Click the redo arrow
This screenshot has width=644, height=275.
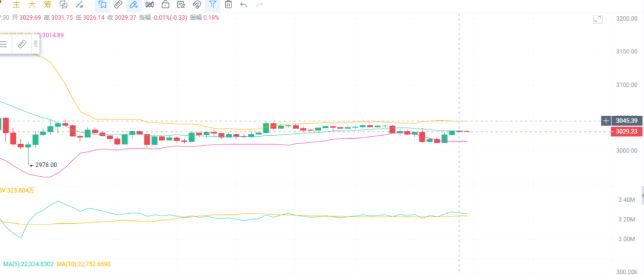point(259,5)
